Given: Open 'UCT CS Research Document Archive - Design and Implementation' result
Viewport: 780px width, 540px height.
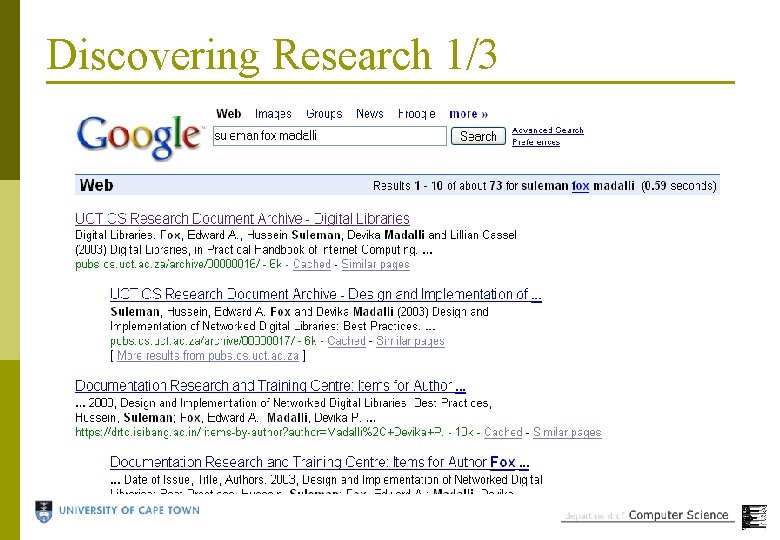Looking at the screenshot, I should pyautogui.click(x=325, y=294).
